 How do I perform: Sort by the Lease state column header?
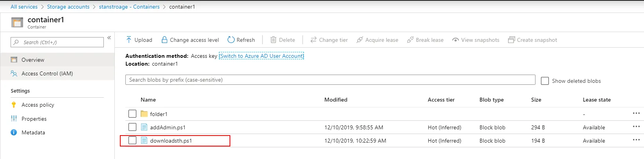coord(597,100)
